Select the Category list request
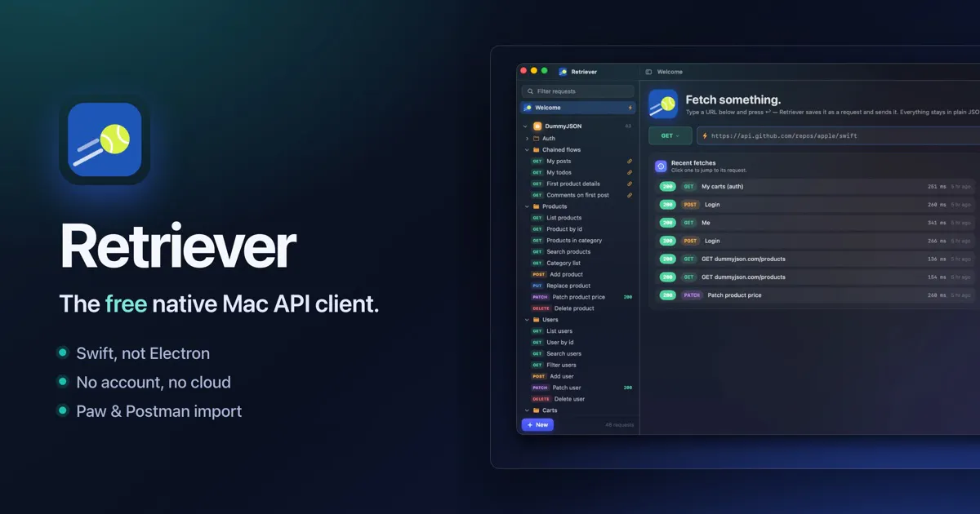The image size is (980, 514). click(x=577, y=264)
